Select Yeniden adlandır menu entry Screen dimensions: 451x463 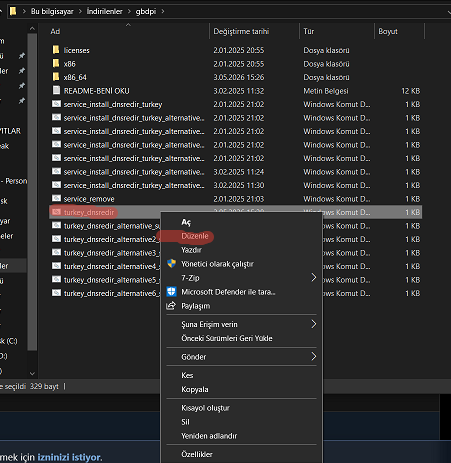pyautogui.click(x=209, y=436)
